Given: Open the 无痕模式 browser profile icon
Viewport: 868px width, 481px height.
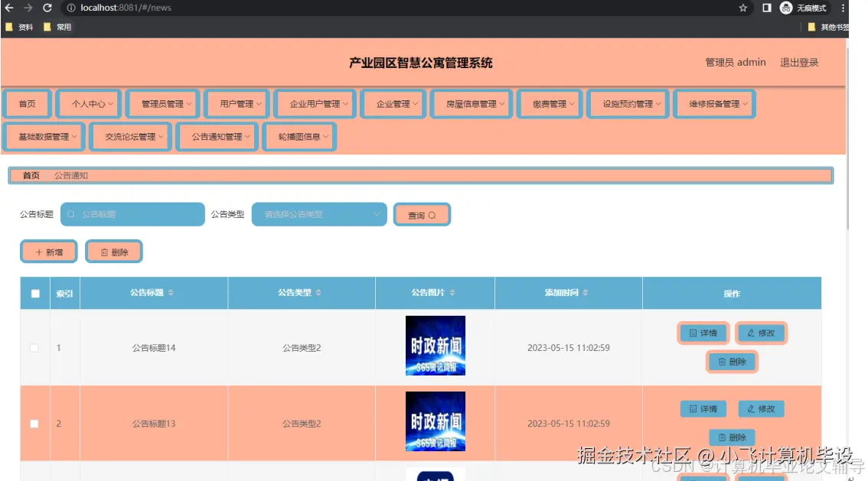Looking at the screenshot, I should (786, 8).
